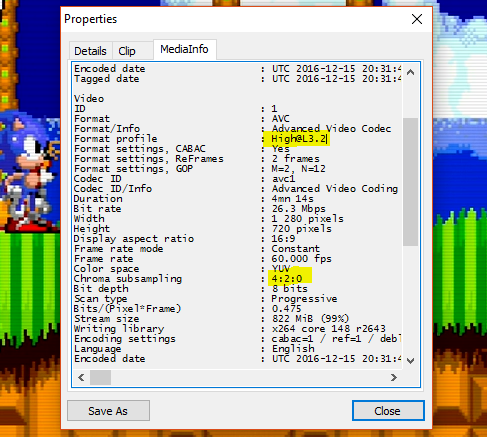Select the MediaInfo tab
The image size is (487, 437).
[x=184, y=49]
